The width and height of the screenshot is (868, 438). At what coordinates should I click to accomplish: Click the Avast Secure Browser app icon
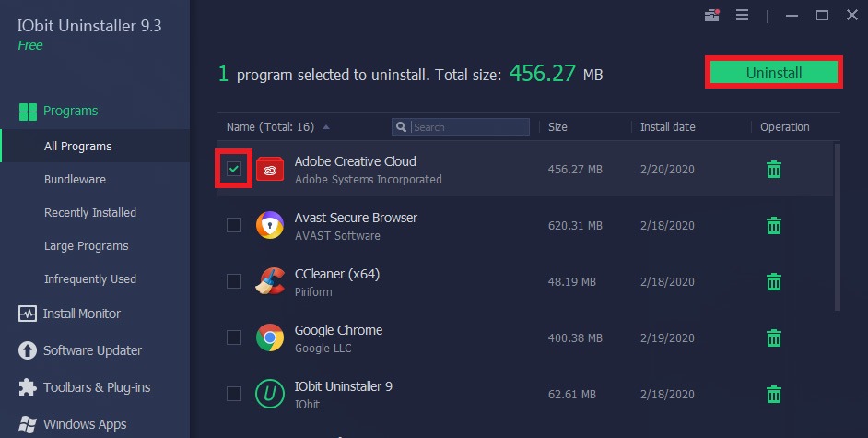pos(270,225)
